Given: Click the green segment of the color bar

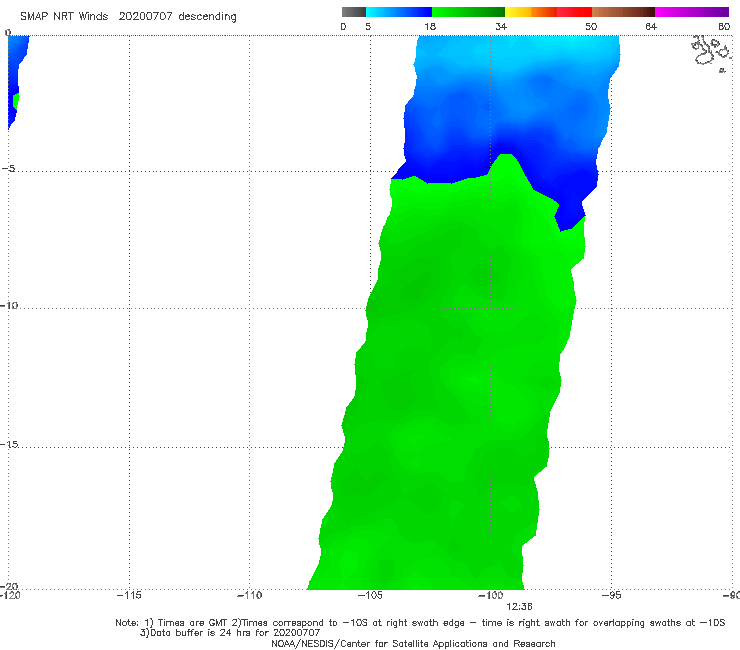Looking at the screenshot, I should click(x=468, y=12).
